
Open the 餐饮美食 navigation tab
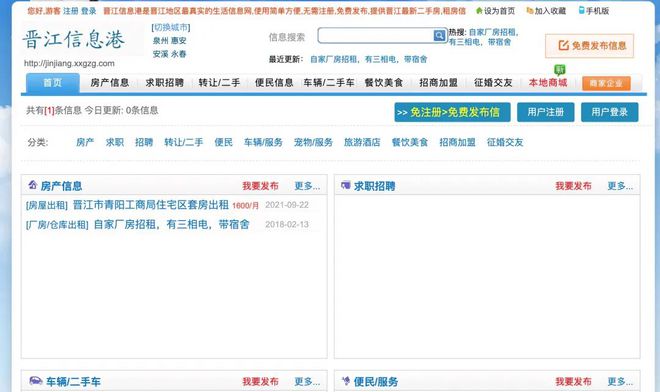[383, 83]
